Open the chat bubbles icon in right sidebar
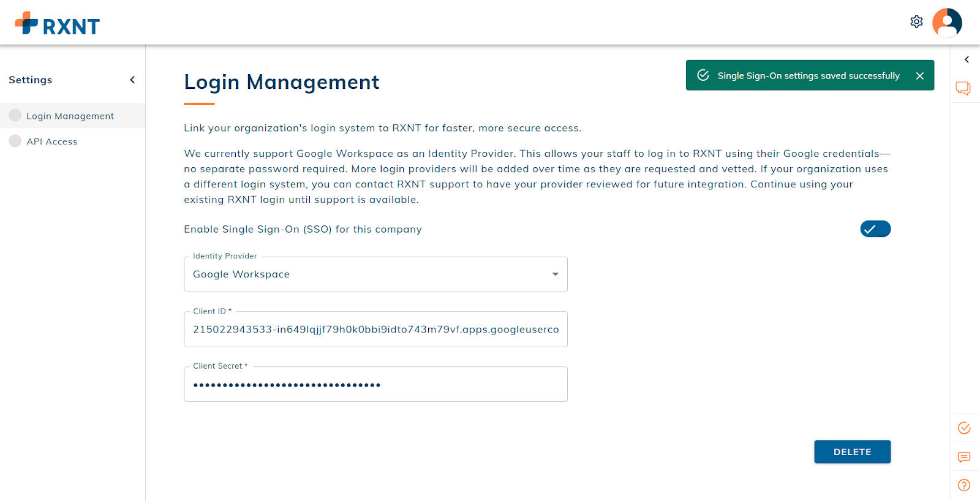This screenshot has height=501, width=980. (x=963, y=88)
